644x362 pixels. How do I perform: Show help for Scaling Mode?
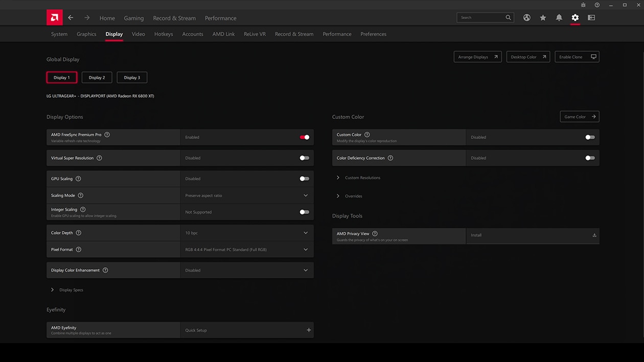coord(80,196)
